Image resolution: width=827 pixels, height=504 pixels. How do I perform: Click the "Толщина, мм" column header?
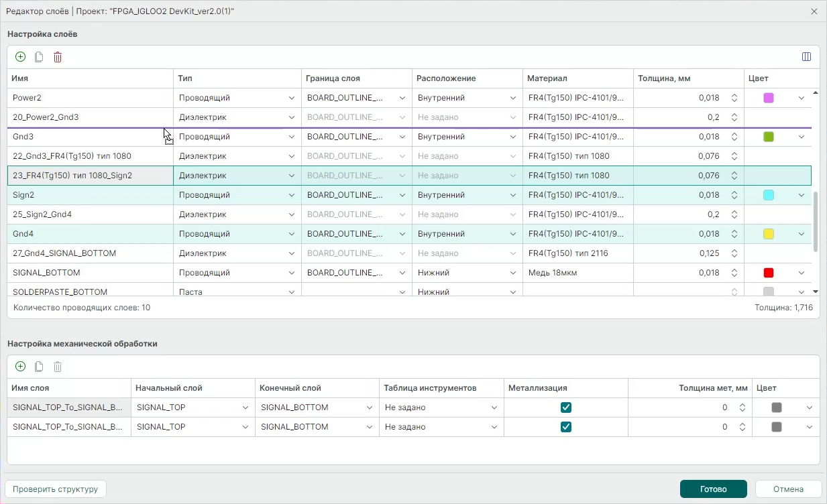[664, 78]
